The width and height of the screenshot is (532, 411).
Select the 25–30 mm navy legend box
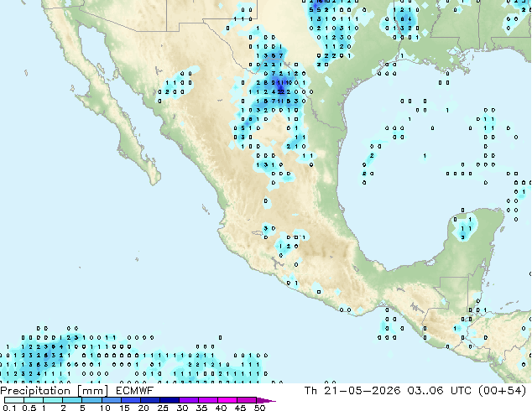click(170, 400)
